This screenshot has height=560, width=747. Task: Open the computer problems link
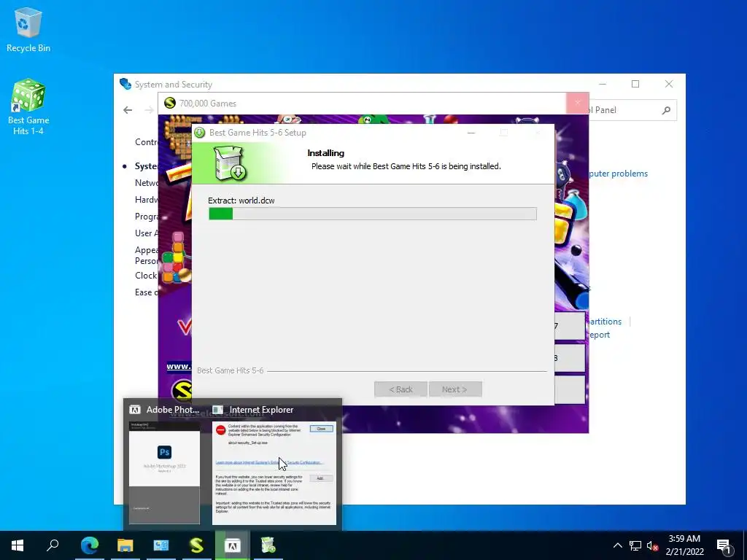(619, 174)
